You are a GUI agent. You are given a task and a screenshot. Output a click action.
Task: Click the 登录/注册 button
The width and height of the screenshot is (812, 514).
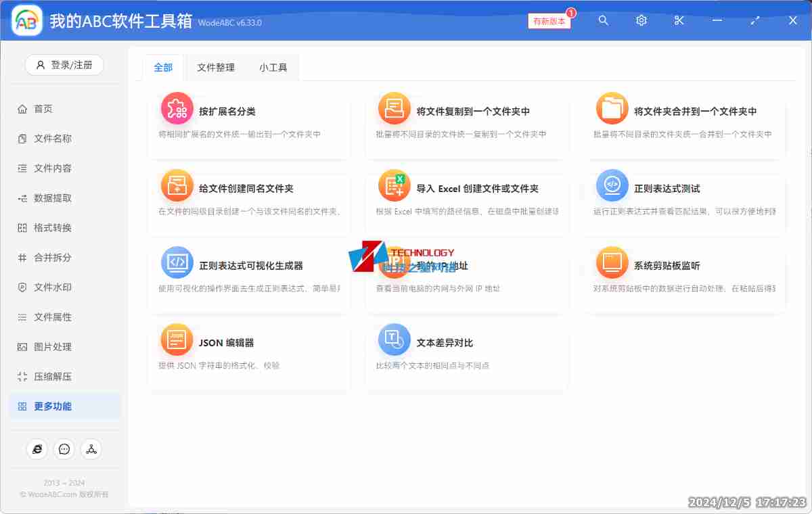coord(64,65)
